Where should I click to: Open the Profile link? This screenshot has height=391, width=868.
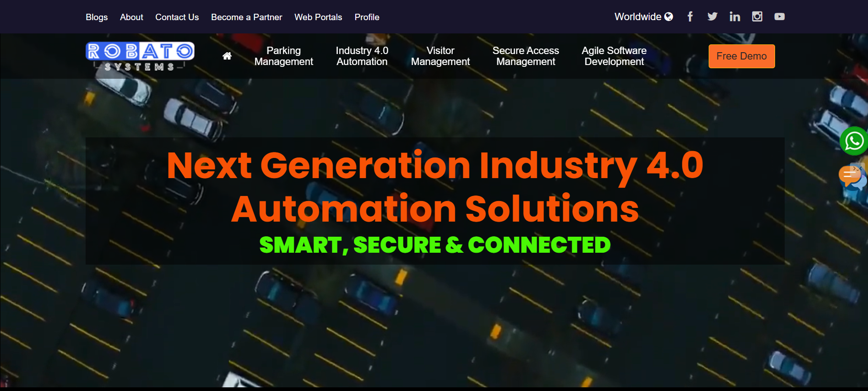[367, 17]
